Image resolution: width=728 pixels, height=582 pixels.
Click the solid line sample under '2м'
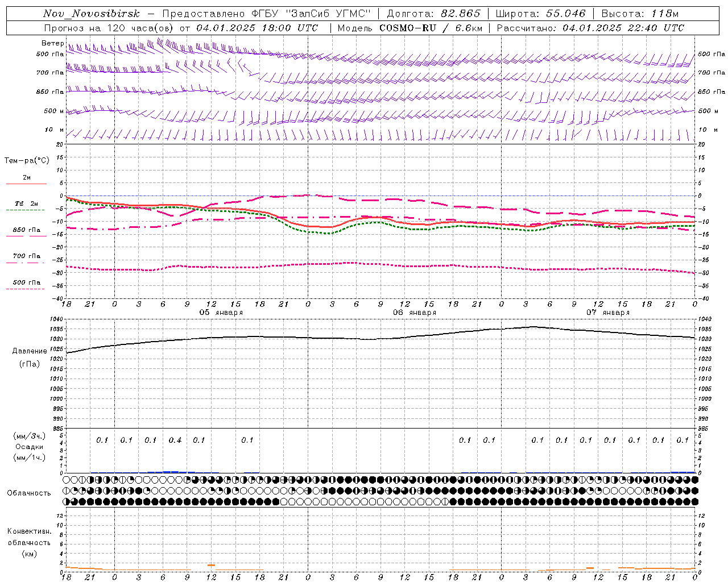pyautogui.click(x=26, y=184)
